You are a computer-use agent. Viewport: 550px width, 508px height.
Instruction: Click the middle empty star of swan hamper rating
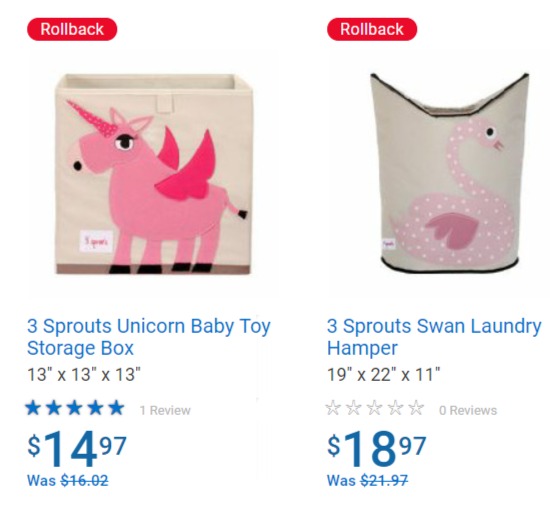(374, 408)
